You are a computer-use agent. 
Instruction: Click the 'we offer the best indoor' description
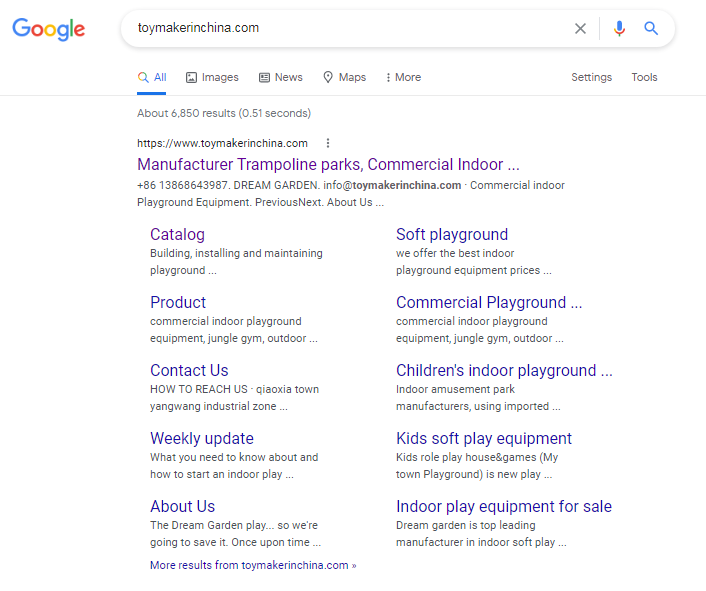(455, 253)
